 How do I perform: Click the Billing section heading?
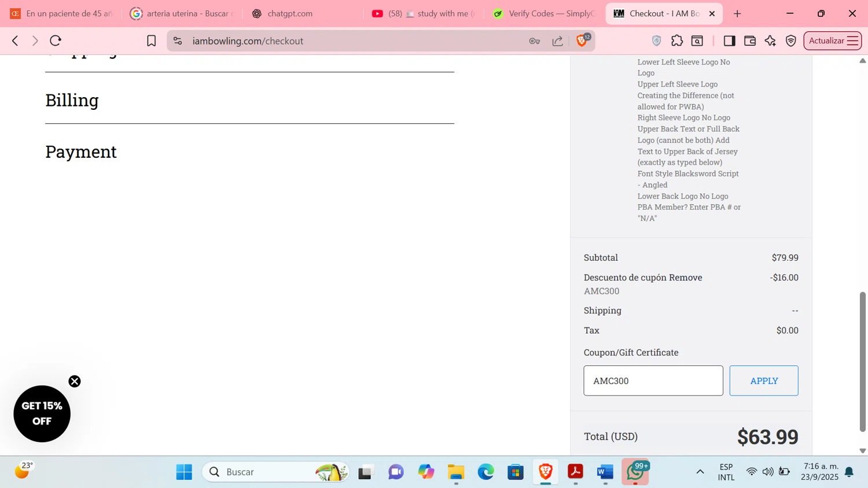click(x=72, y=100)
